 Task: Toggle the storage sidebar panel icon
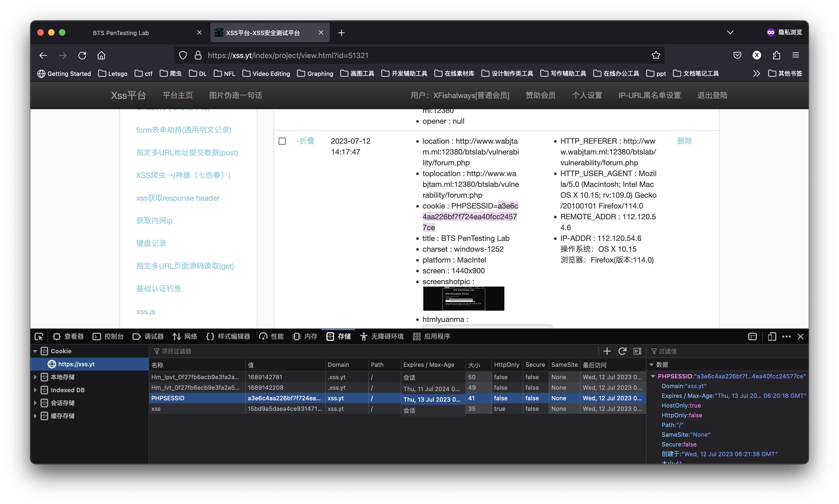coord(637,351)
